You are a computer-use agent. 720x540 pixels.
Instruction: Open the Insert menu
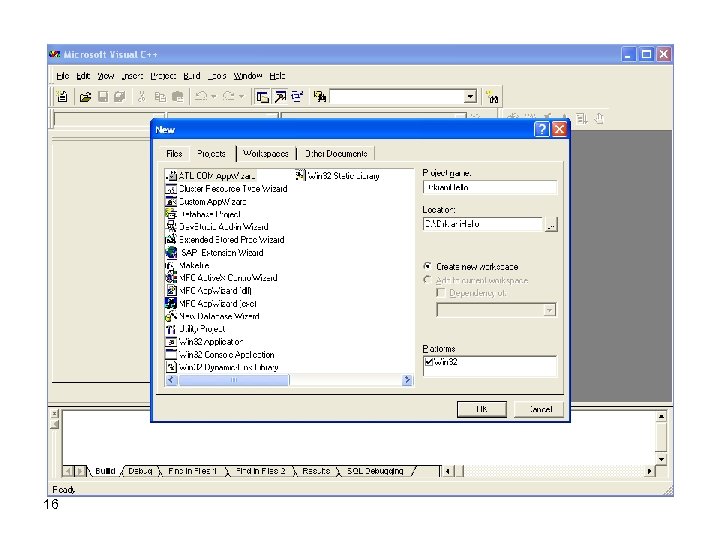132,76
